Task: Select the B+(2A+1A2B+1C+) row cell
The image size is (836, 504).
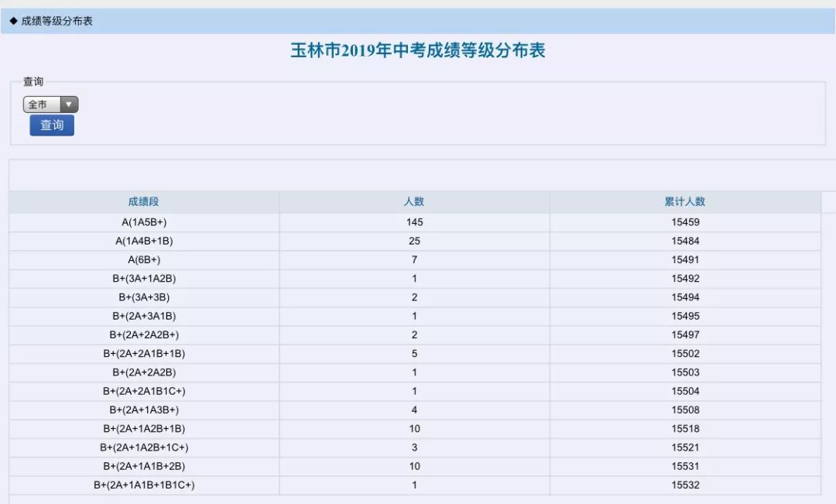Action: [x=144, y=447]
